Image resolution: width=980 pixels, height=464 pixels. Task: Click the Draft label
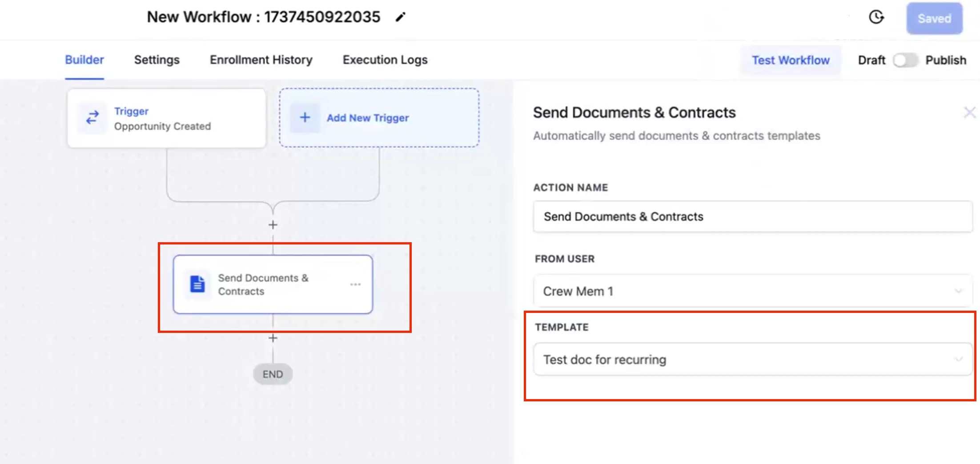(872, 60)
